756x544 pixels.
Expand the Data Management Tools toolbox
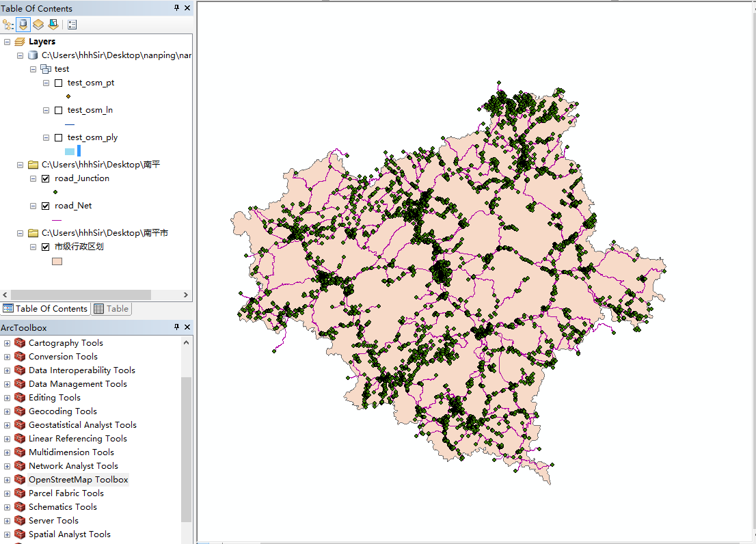(x=6, y=383)
